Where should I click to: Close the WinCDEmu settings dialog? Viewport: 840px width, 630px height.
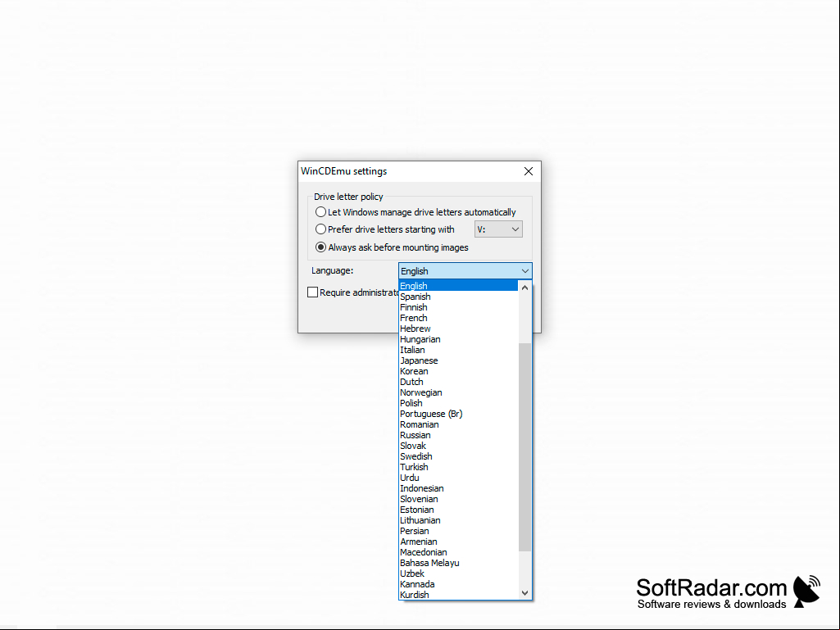coord(529,171)
